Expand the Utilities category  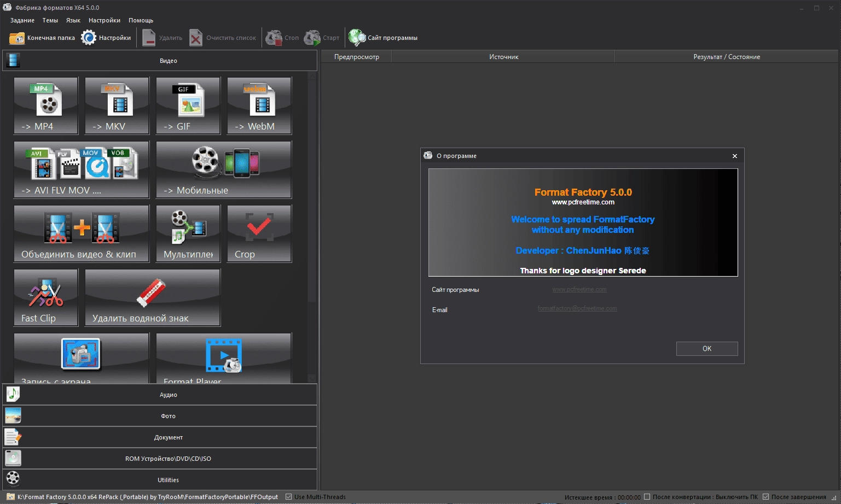pos(160,480)
